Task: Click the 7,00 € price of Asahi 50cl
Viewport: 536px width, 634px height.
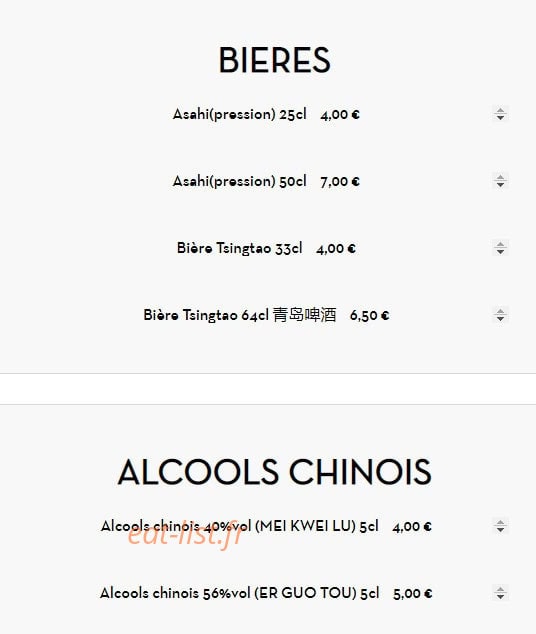Action: [340, 182]
